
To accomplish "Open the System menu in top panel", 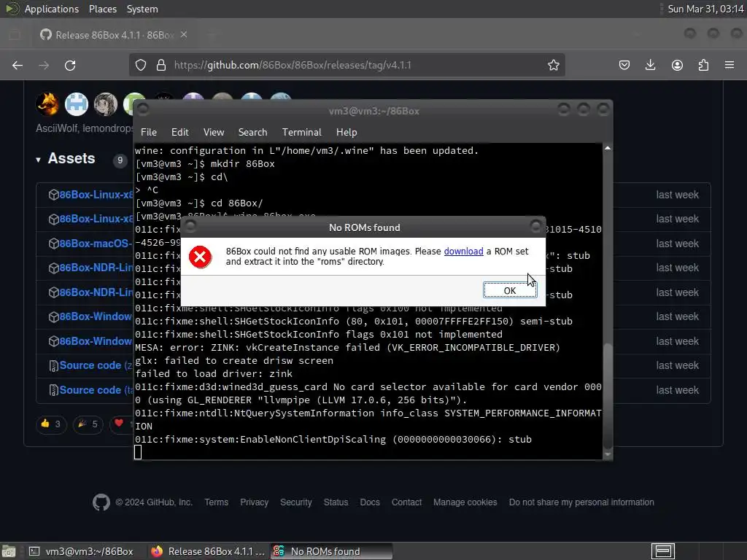I will (x=142, y=9).
